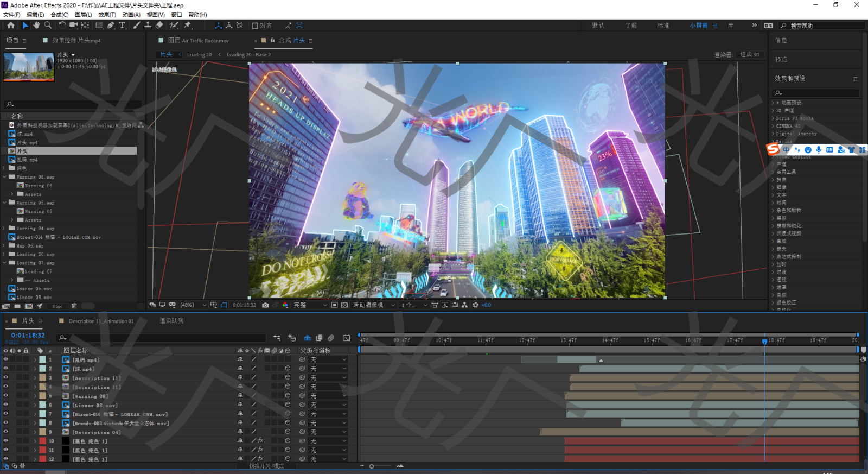
Task: Collapse the Warning 08.aep folder
Action: 5,177
